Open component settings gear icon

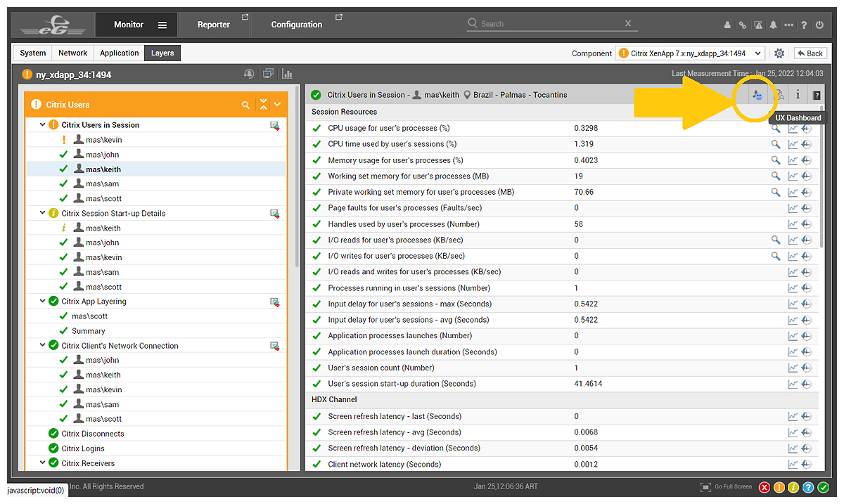779,53
